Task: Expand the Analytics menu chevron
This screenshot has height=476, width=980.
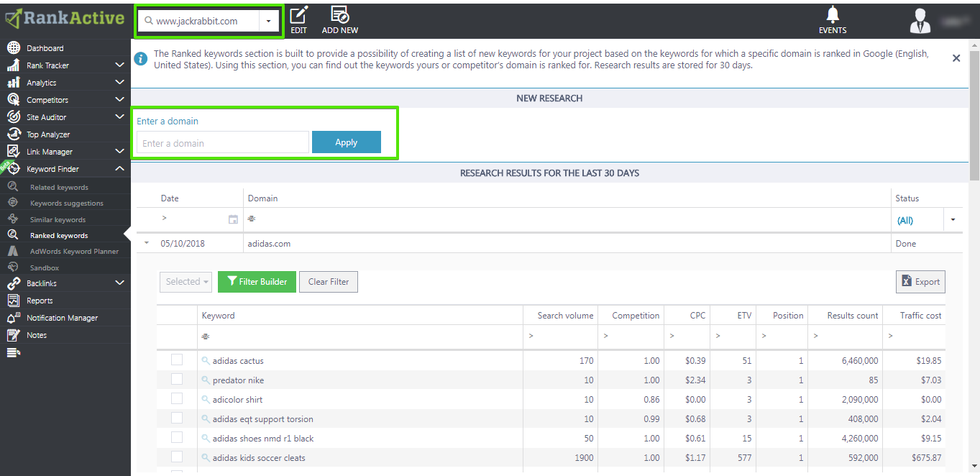Action: point(119,83)
